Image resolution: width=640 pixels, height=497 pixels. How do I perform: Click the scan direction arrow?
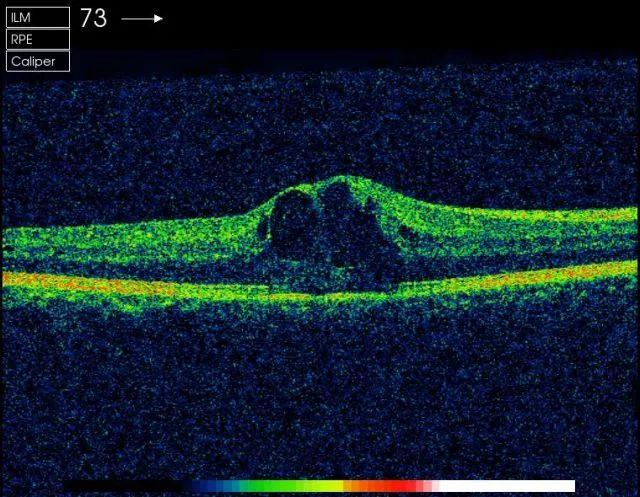pos(142,18)
